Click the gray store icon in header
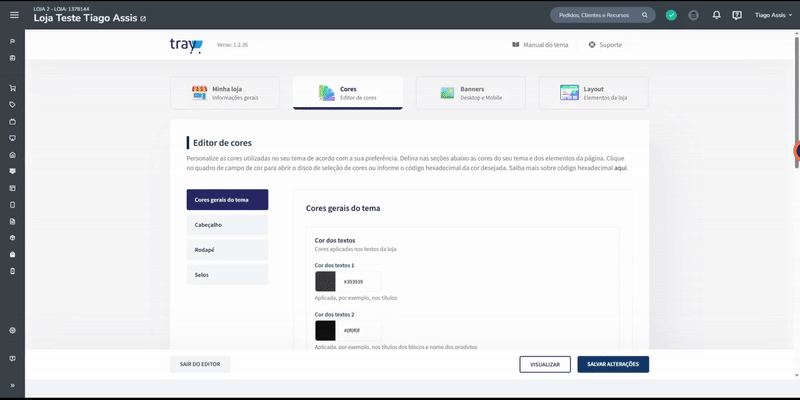Screen dimensions: 800x400 (x=693, y=15)
